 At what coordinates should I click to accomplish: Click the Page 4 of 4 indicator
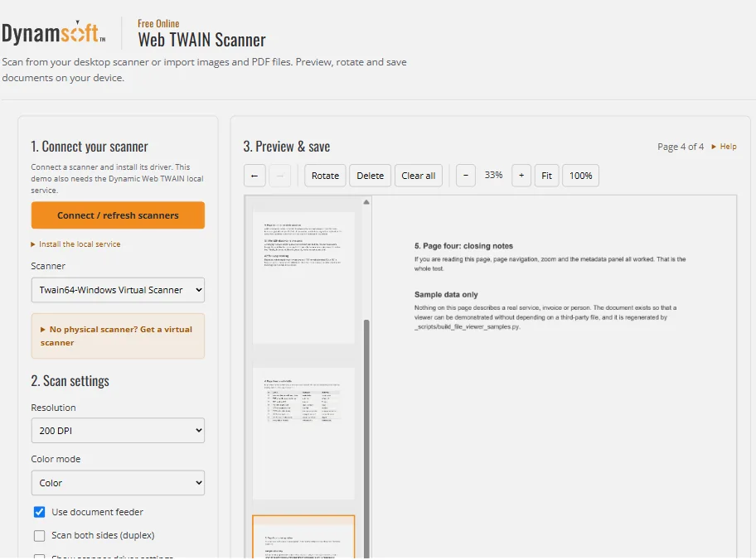[681, 147]
